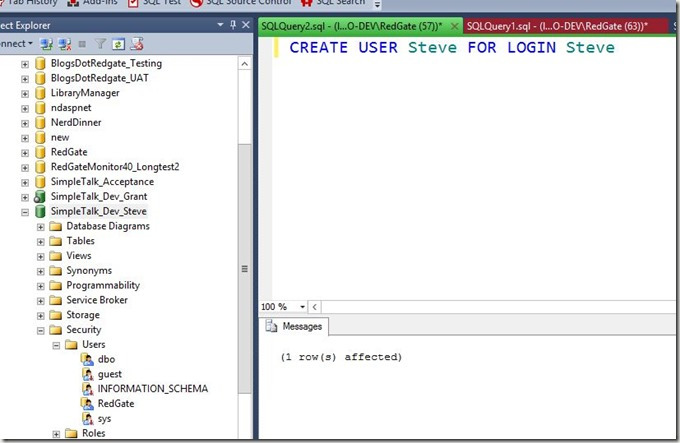This screenshot has width=680, height=443.
Task: Select the Security folder label
Action: tap(84, 330)
